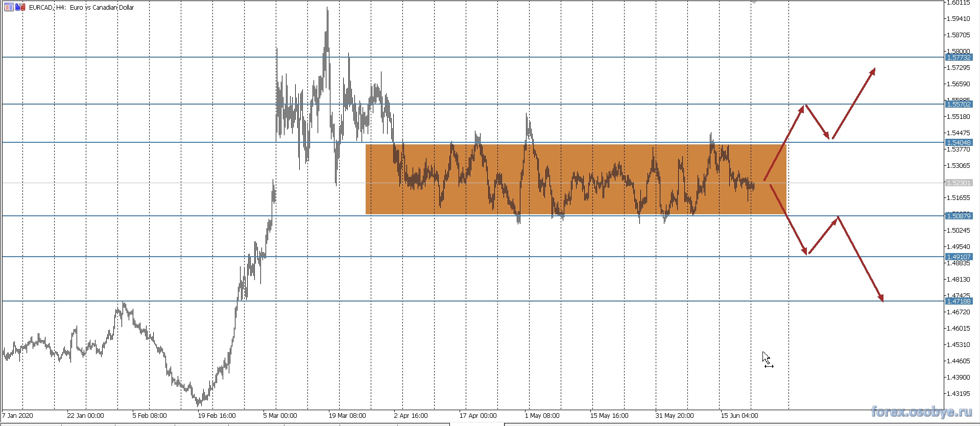Image resolution: width=980 pixels, height=426 pixels.
Task: Click the '2 Apr 16:00' time axis label
Action: click(411, 416)
